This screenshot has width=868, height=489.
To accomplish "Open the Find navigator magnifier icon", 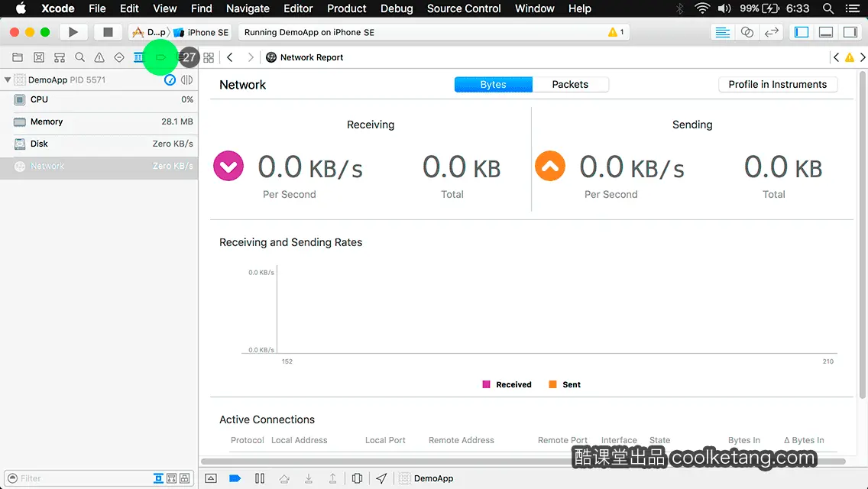I will click(x=79, y=57).
